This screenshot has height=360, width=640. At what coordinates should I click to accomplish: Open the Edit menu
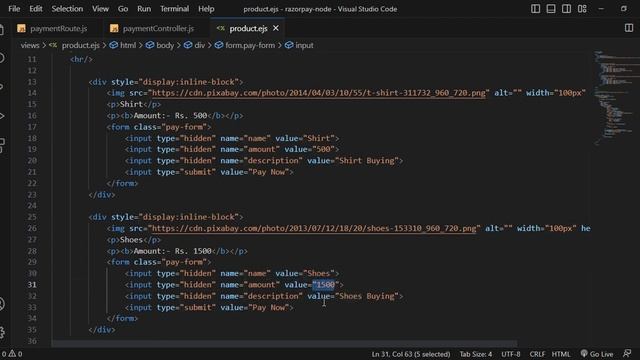pyautogui.click(x=36, y=9)
